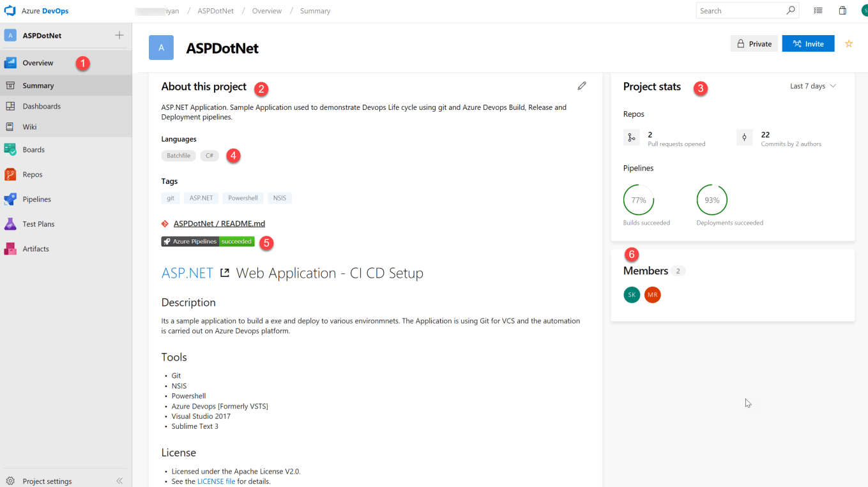Open the Wiki menu item

click(29, 127)
